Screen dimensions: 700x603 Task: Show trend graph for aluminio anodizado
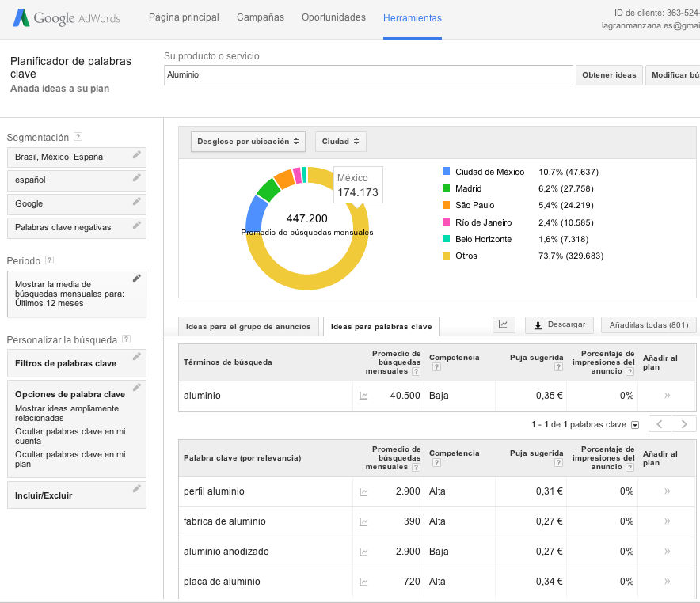click(x=363, y=552)
